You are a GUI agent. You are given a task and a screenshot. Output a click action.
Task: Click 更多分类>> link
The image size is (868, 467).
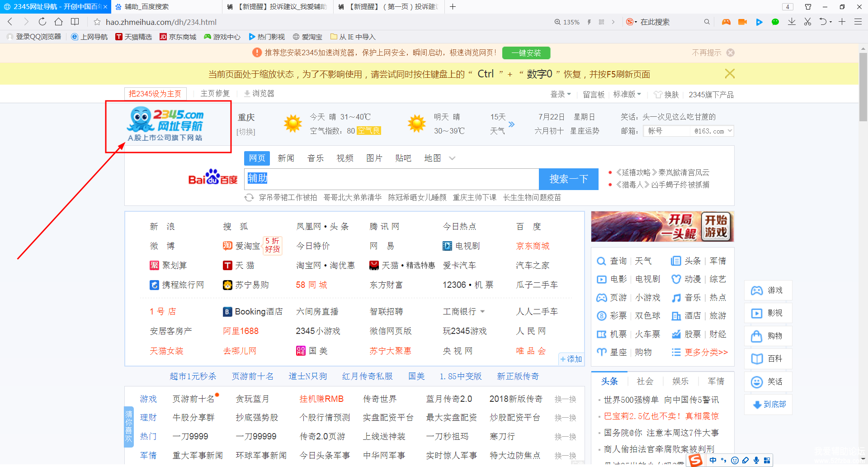point(706,352)
